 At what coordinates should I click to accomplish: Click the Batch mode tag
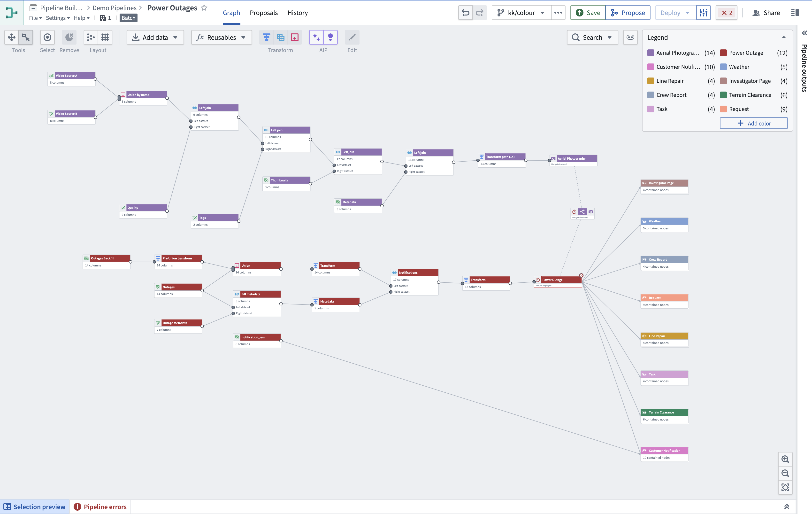128,18
